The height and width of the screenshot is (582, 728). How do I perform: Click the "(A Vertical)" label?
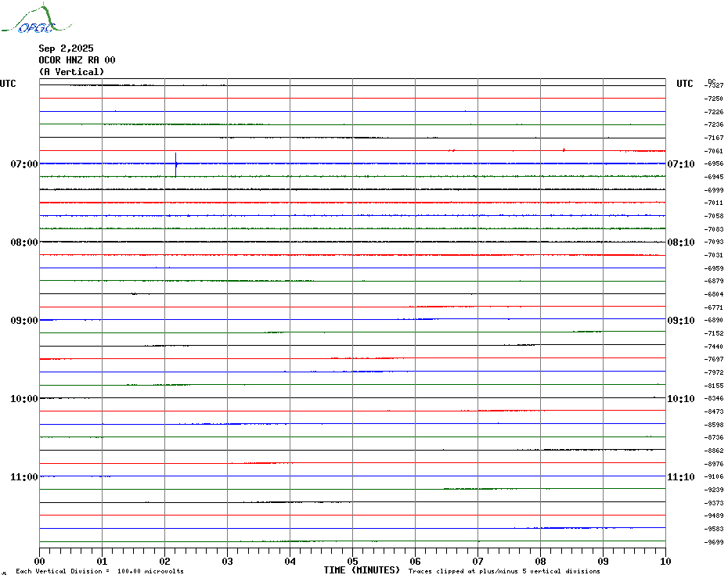coord(71,72)
